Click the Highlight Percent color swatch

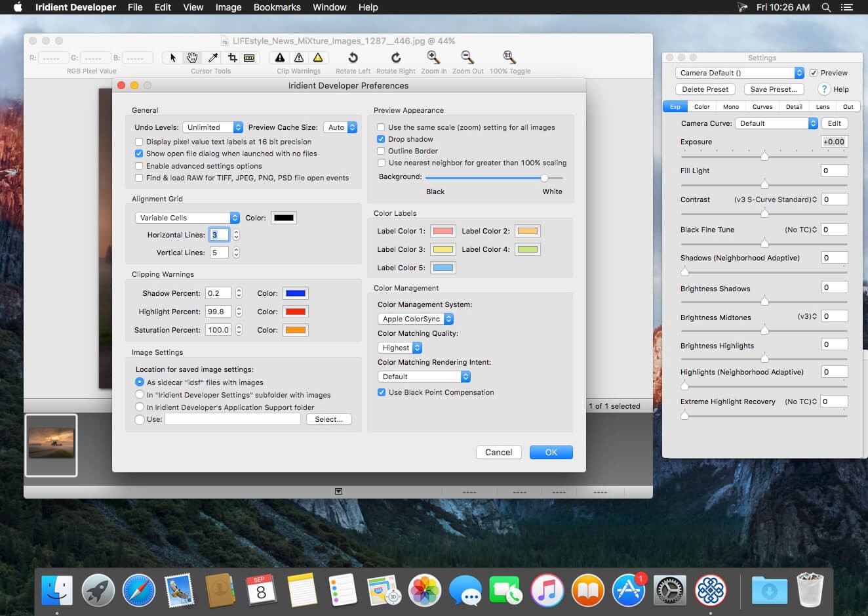pos(296,311)
